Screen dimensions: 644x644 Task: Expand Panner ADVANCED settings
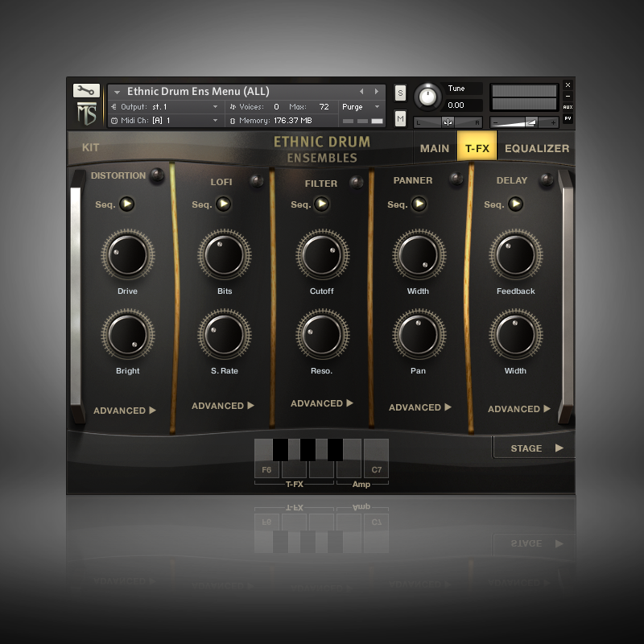point(420,407)
